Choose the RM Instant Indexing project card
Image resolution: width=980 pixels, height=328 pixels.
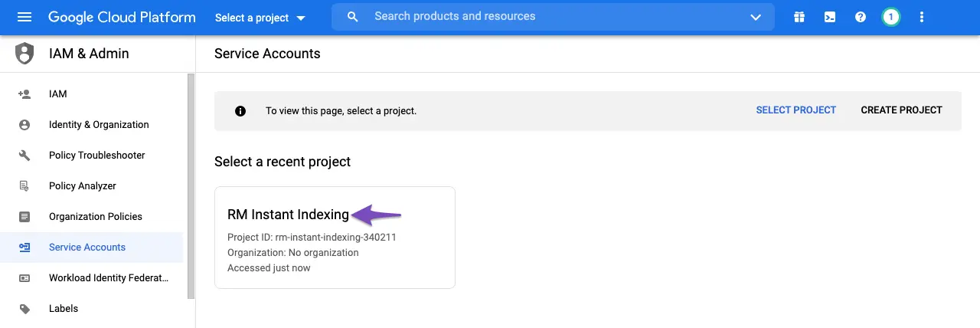tap(335, 238)
